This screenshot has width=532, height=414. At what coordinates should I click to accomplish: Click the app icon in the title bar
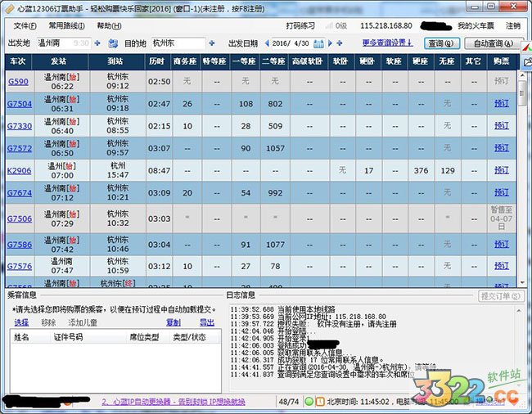(10, 9)
